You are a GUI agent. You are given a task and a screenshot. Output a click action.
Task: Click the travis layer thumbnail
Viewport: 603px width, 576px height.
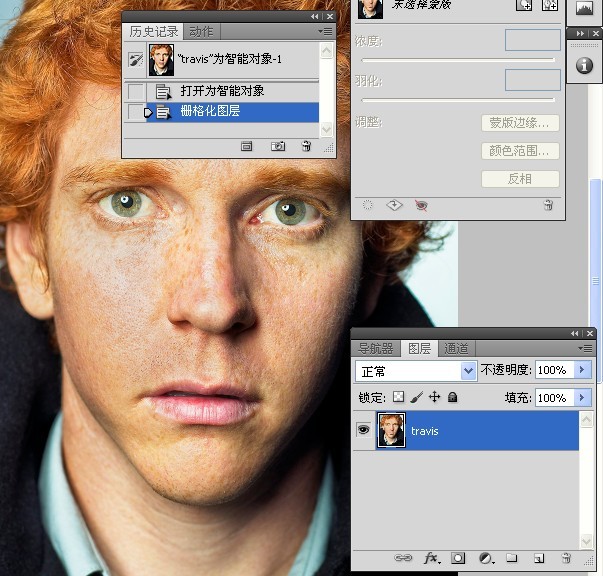391,430
